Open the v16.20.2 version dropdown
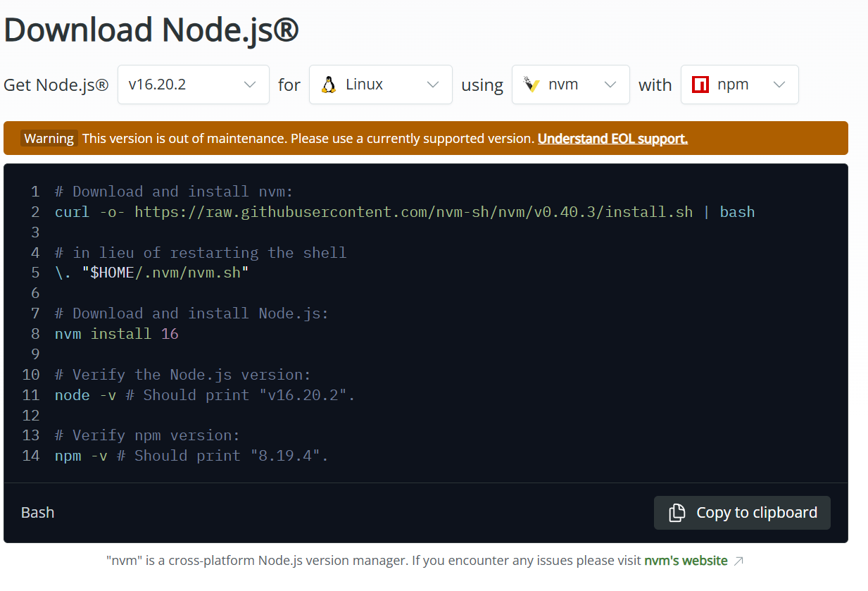The height and width of the screenshot is (591, 868). click(194, 85)
